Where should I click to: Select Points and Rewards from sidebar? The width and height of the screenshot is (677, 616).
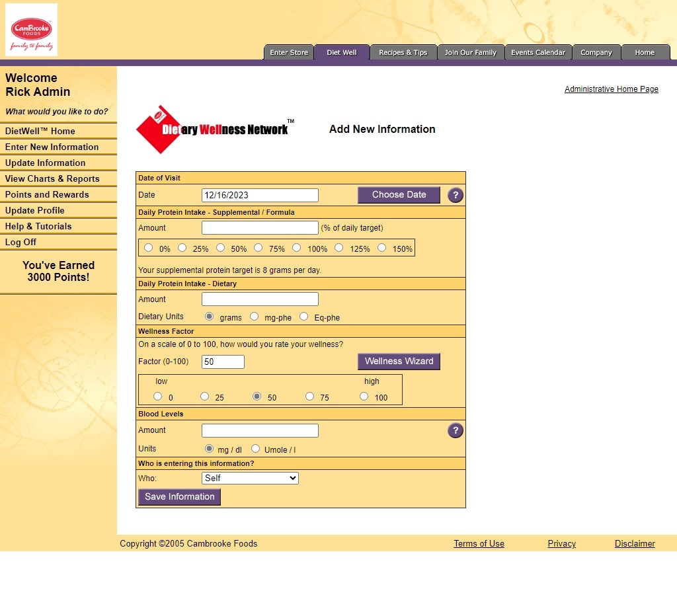[x=47, y=194]
